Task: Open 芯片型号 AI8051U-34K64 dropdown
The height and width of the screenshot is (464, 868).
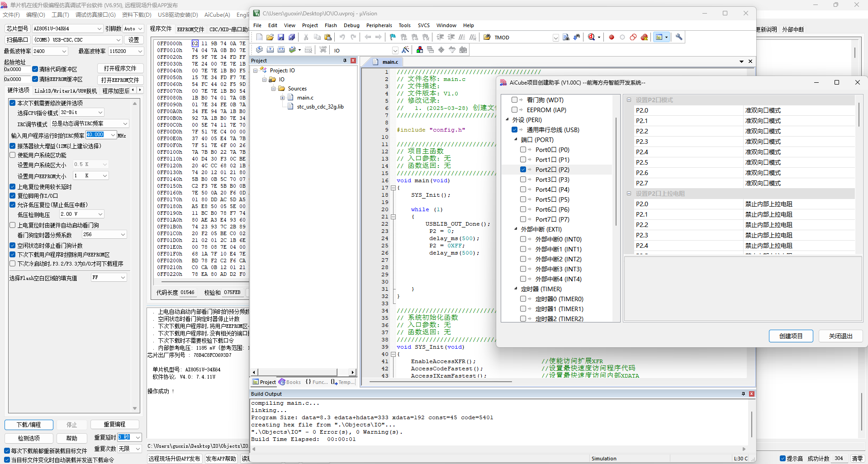Action: coord(67,28)
